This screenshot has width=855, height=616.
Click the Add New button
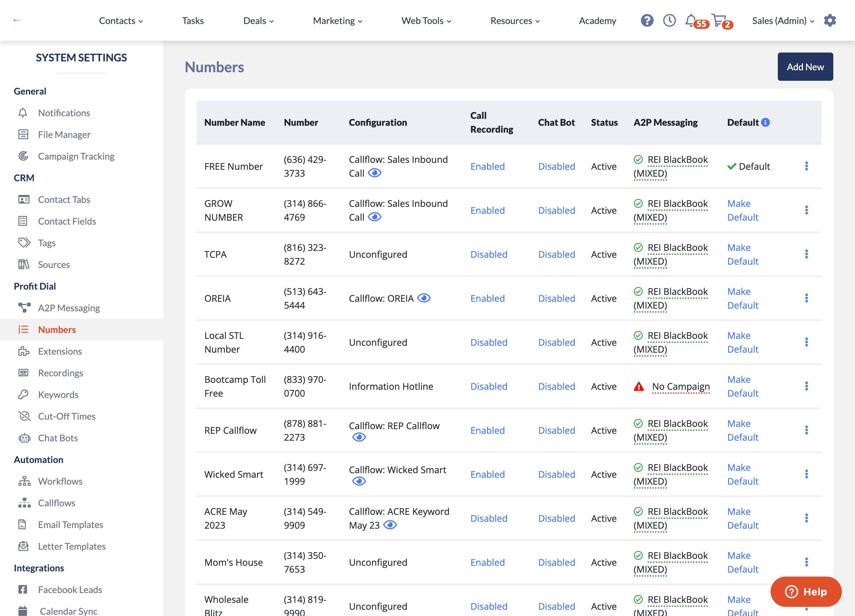click(805, 67)
